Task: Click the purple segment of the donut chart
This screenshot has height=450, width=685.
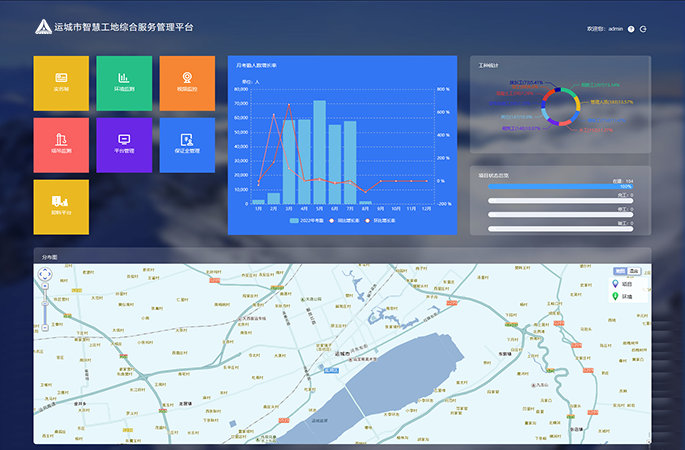Action: click(x=552, y=122)
